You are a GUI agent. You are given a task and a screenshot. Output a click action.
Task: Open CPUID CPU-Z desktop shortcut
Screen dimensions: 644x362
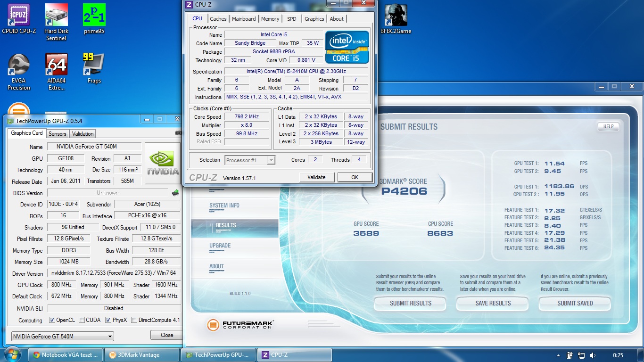point(19,19)
